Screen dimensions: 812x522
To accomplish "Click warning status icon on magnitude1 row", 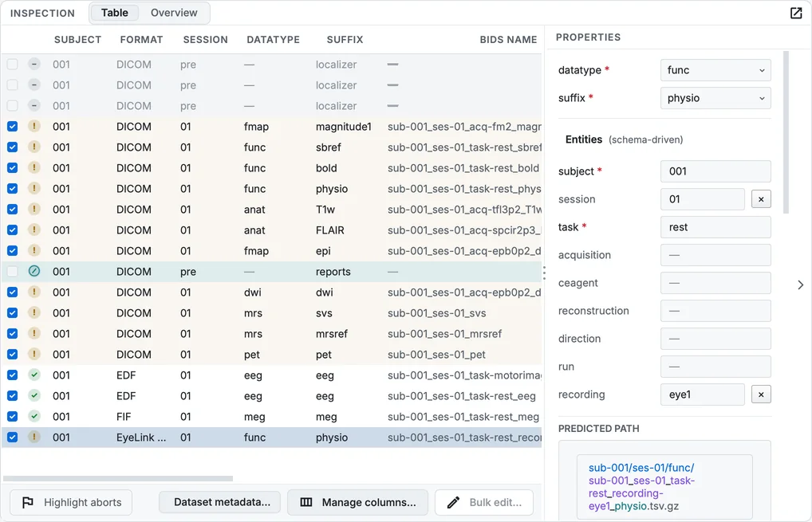I will [34, 126].
